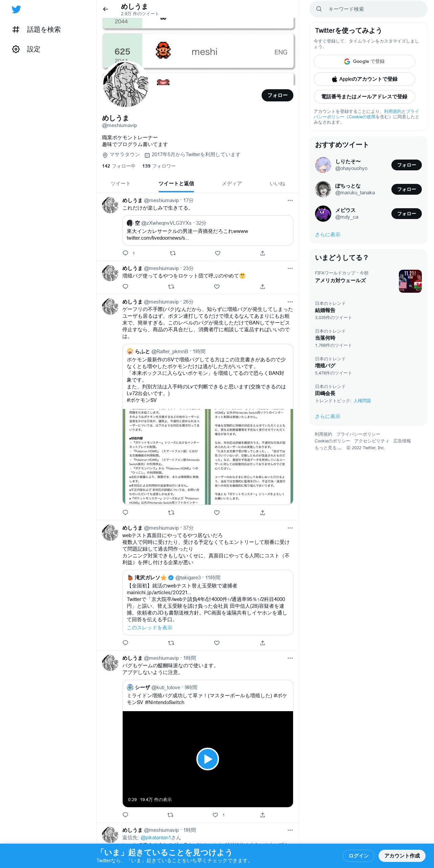This screenshot has width=434, height=868.
Task: Retweet the 26分 tweet about ゲーフリ
Action: point(171,513)
